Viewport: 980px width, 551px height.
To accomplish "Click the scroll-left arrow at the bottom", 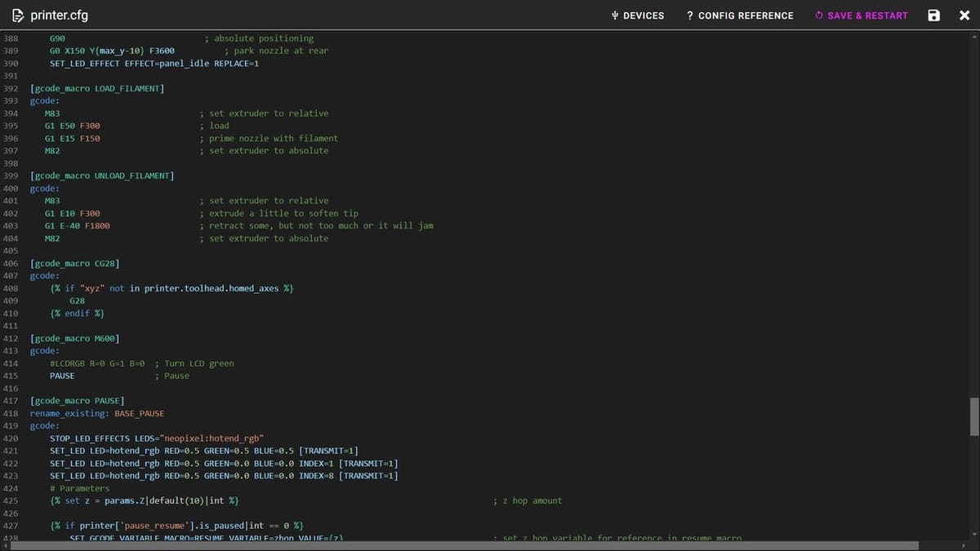I will [5, 545].
